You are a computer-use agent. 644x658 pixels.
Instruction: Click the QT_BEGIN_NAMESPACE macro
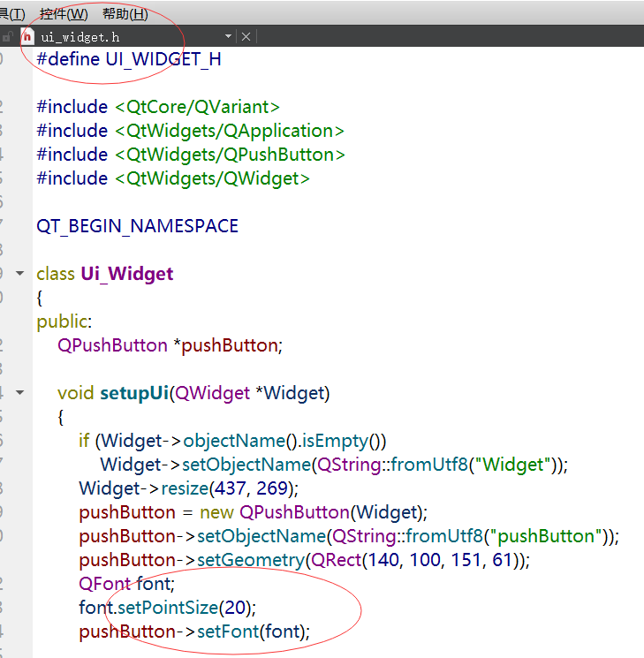click(x=137, y=226)
